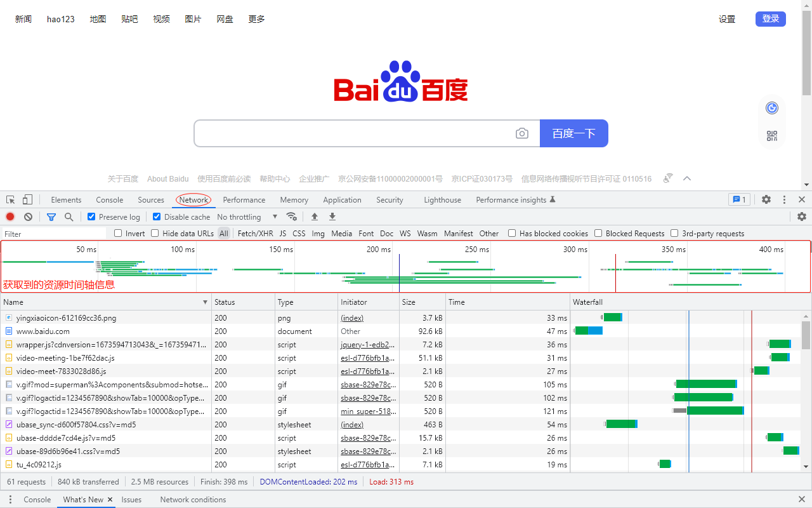Open the jquery-1-edb2 initiator link
The image size is (812, 508).
pos(368,344)
